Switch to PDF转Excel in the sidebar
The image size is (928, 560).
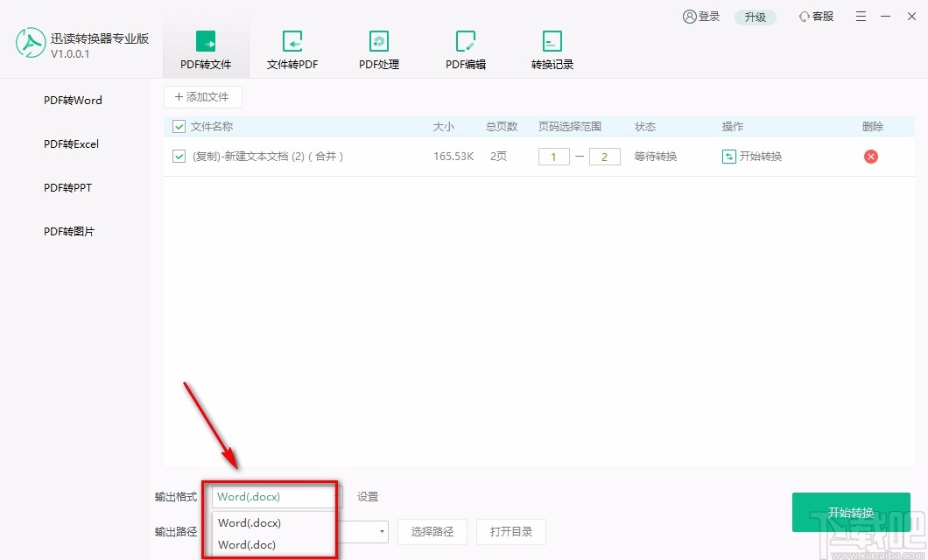tap(70, 143)
